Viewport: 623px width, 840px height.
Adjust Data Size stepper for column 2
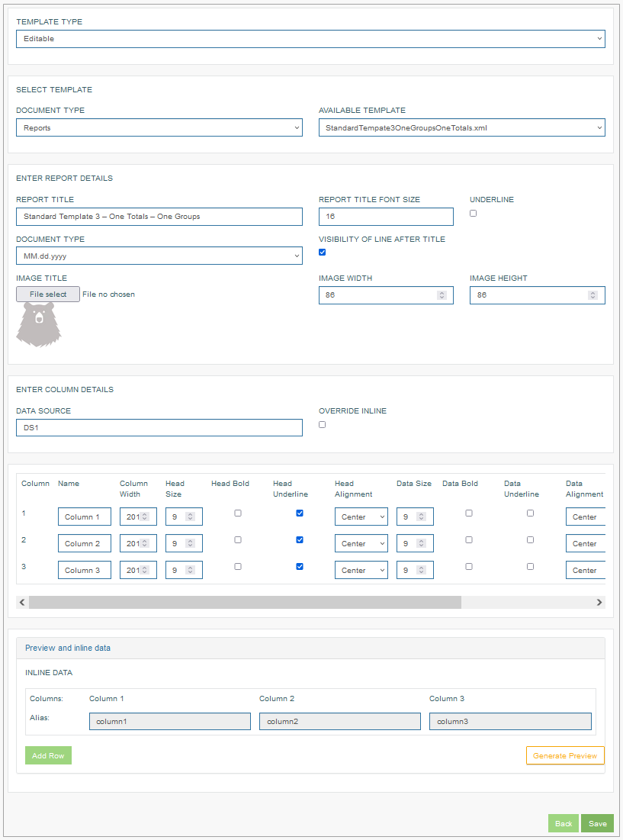pos(421,544)
